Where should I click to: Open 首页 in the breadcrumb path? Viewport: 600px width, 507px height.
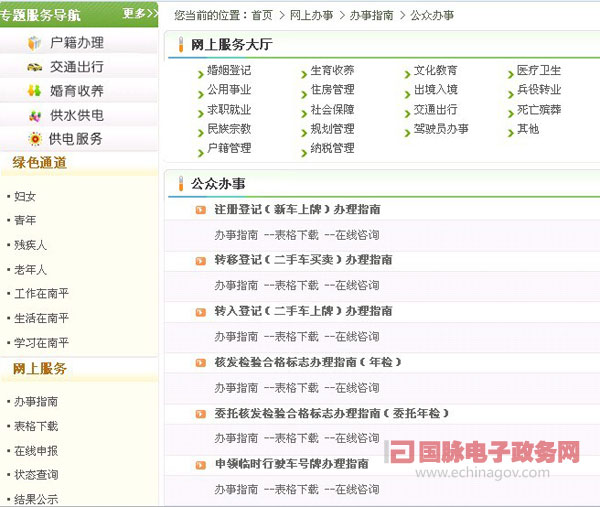pos(262,16)
